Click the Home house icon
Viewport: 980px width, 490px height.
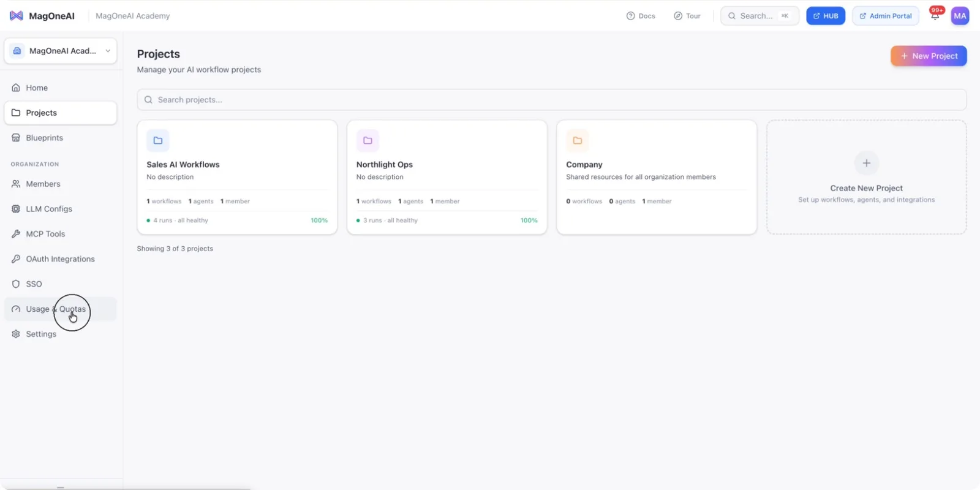16,88
